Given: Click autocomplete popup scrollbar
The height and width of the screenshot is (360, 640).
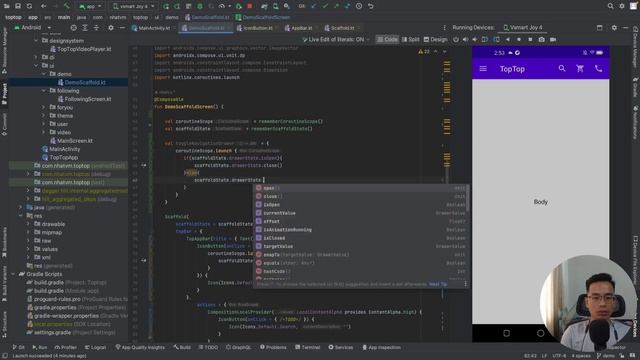Looking at the screenshot, I should 467,199.
